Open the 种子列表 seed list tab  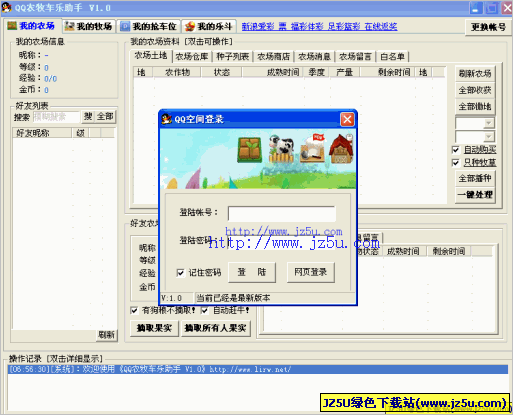233,57
